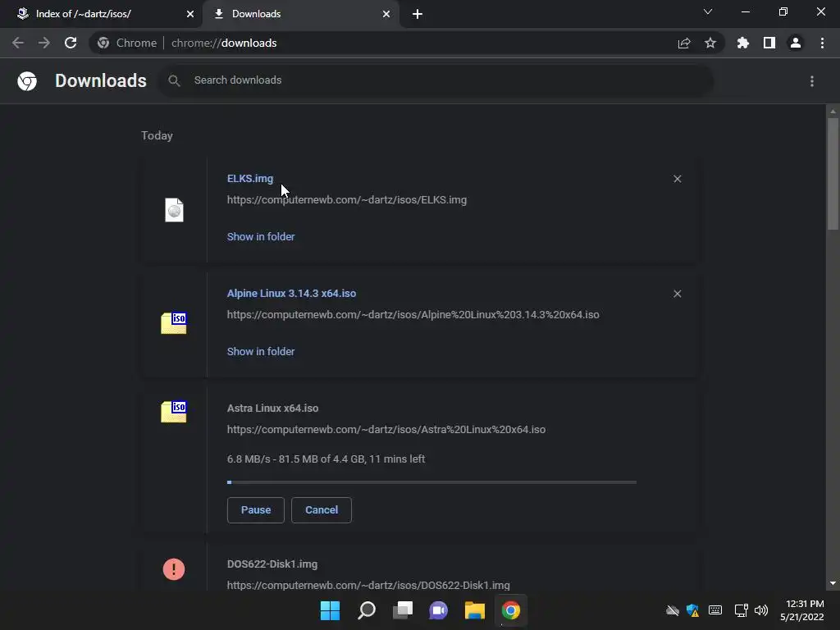Viewport: 840px width, 630px height.
Task: Open the Chrome profile avatar
Action: [x=796, y=43]
